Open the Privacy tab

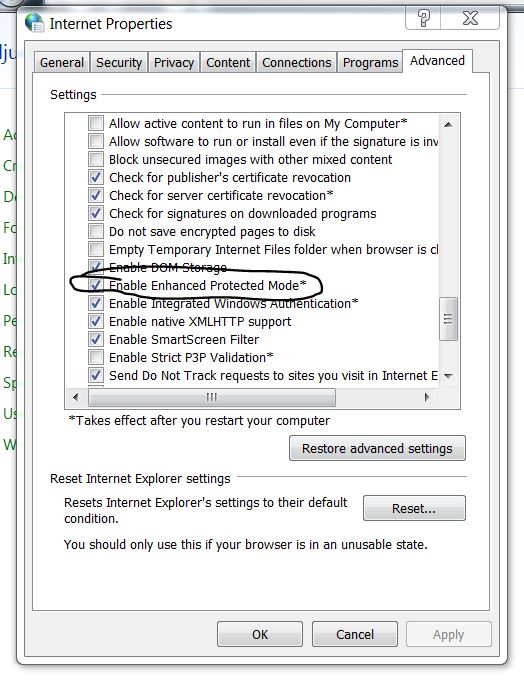point(174,63)
